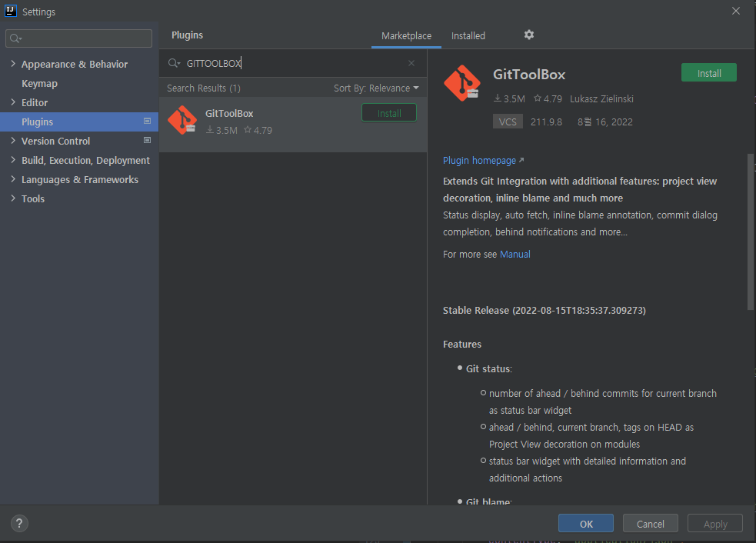The width and height of the screenshot is (756, 543).
Task: Expand Version Control settings
Action: tap(13, 141)
